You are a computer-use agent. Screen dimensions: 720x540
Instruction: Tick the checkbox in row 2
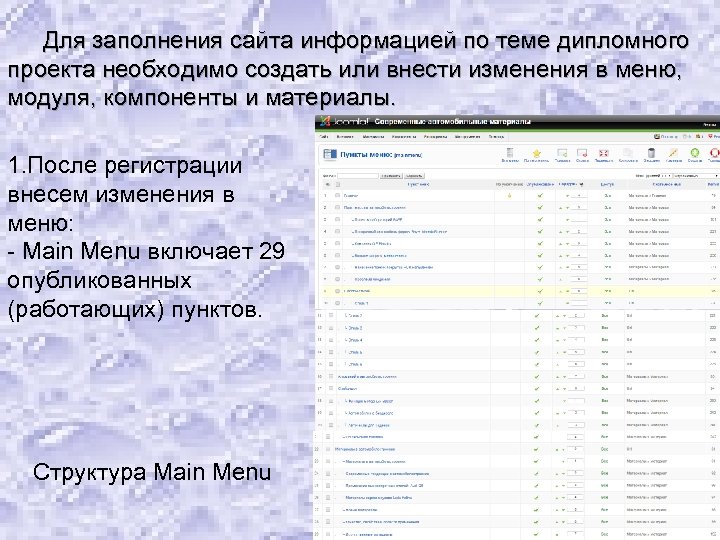[338, 208]
